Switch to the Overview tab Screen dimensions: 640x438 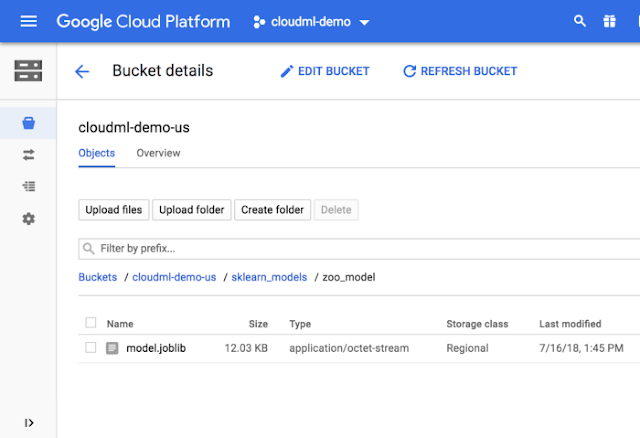click(158, 153)
